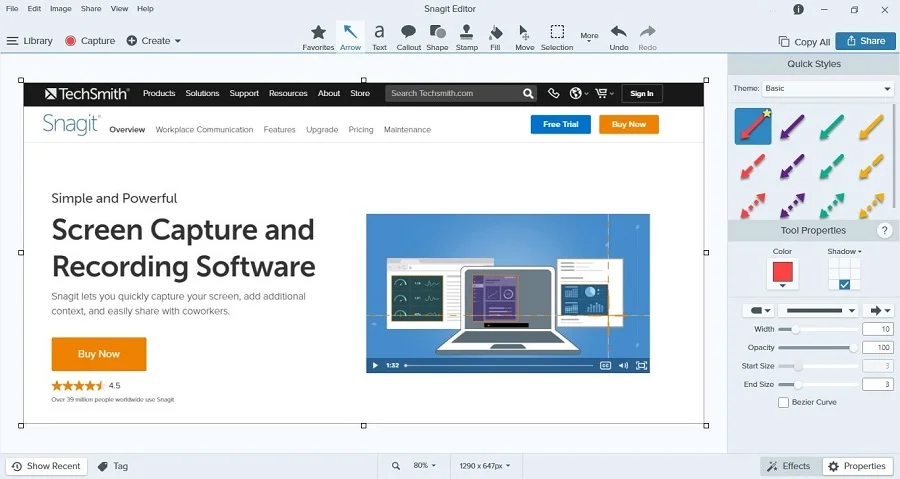Select the purple arrow quick style
This screenshot has width=900, height=479.
click(792, 126)
